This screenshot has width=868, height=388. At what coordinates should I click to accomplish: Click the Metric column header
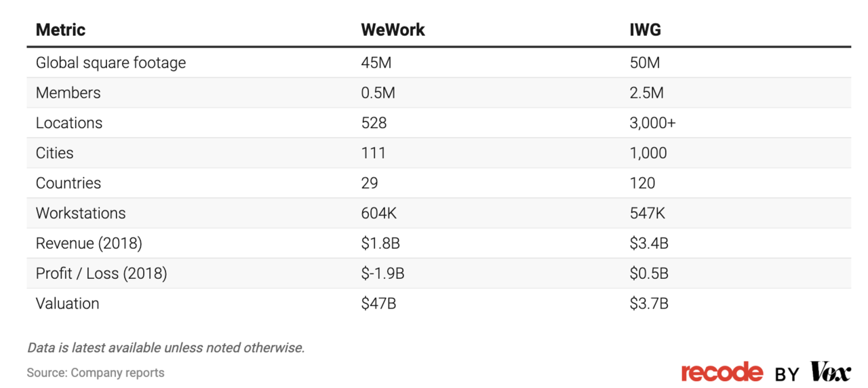[x=60, y=30]
